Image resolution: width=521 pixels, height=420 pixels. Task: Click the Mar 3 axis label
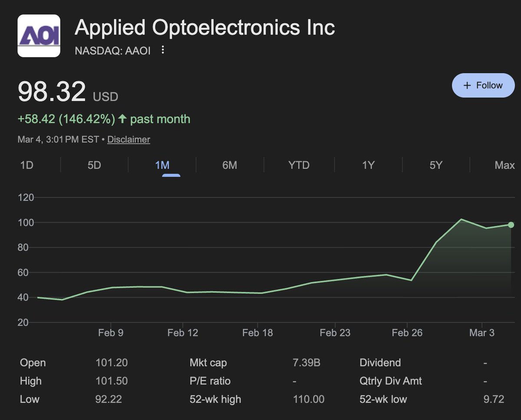(482, 333)
